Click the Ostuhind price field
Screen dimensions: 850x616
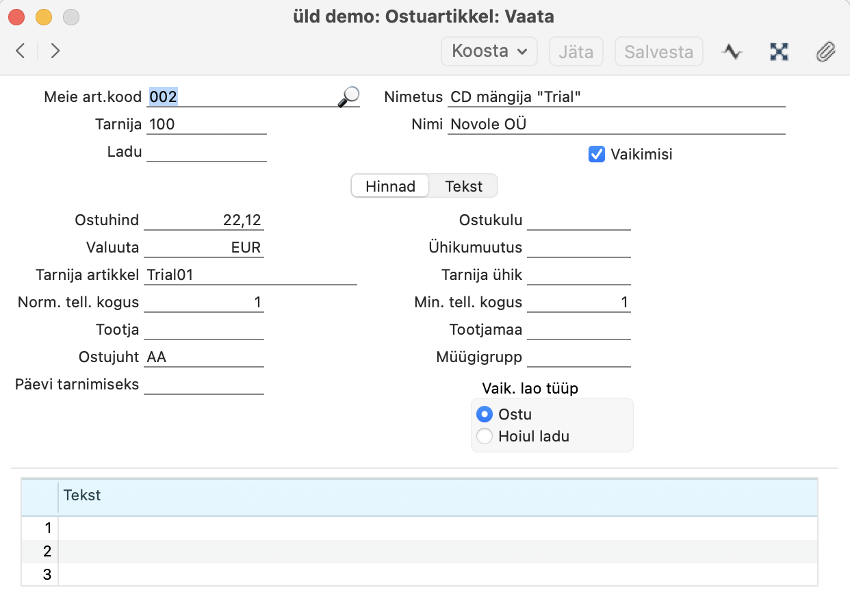coord(203,220)
